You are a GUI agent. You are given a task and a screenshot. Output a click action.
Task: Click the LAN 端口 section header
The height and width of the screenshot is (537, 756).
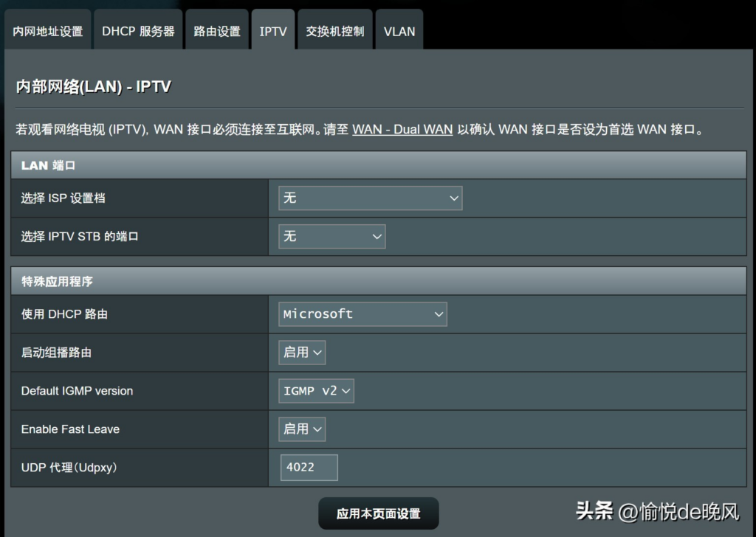click(x=49, y=165)
